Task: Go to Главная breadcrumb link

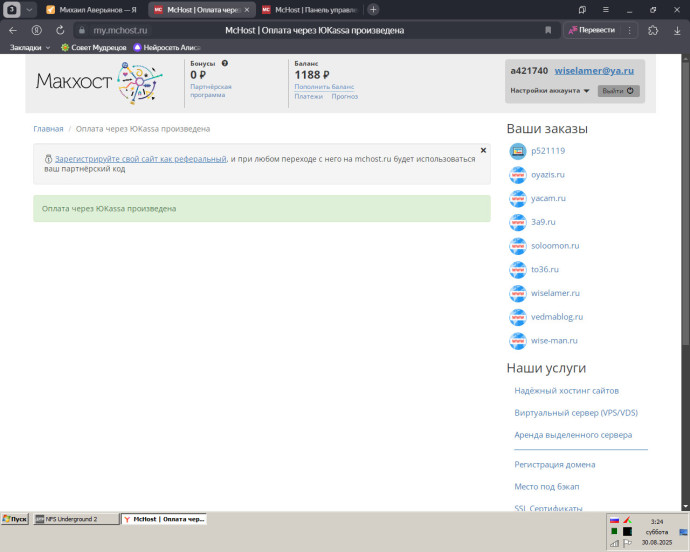Action: coord(48,129)
